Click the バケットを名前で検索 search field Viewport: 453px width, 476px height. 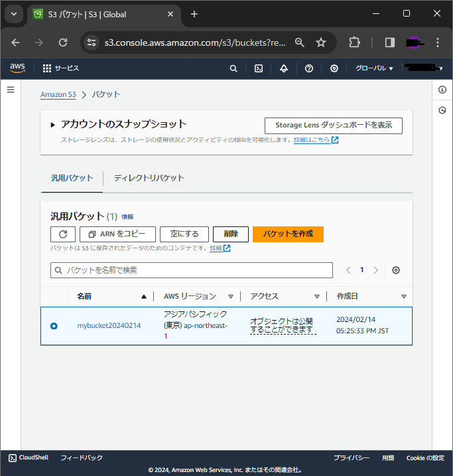[x=191, y=270]
